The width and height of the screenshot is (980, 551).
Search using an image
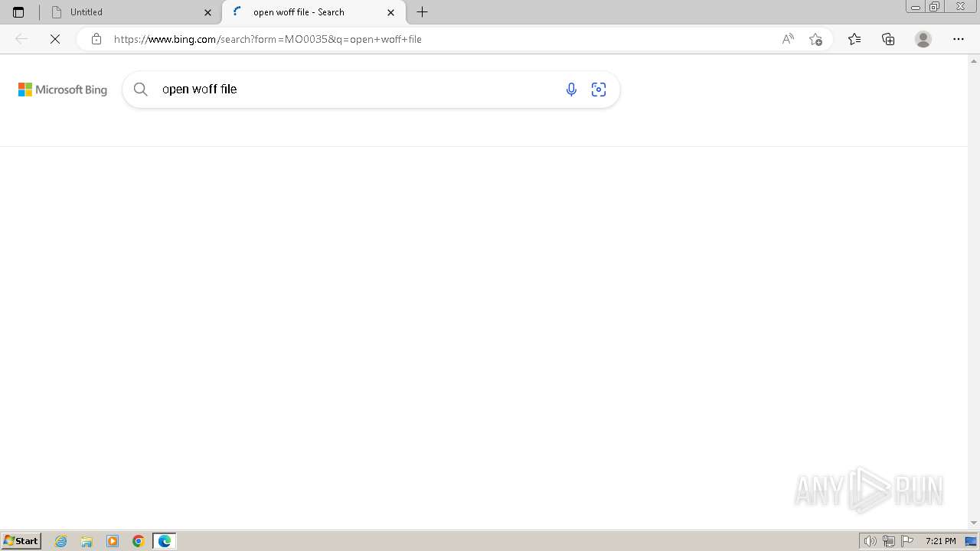pyautogui.click(x=599, y=90)
